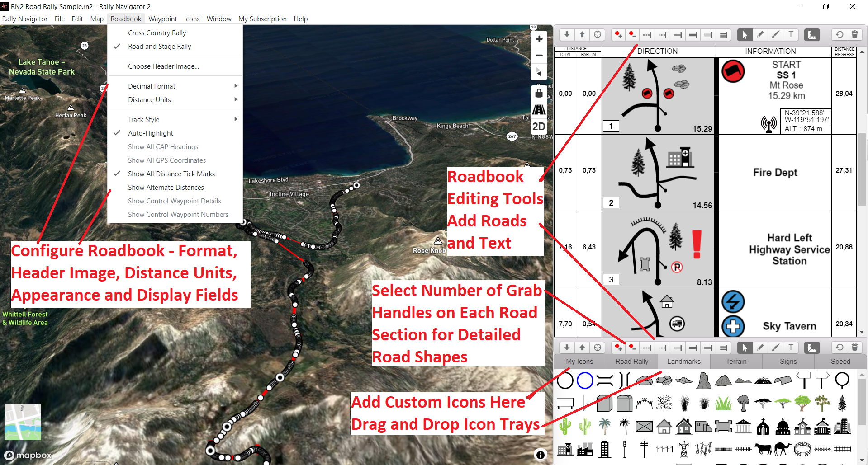Open the Speed icon tab
Screen dimensions: 868x465
coord(840,362)
